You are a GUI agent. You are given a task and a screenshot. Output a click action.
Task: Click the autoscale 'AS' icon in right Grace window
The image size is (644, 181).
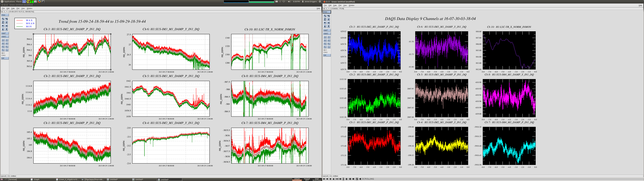(329, 16)
